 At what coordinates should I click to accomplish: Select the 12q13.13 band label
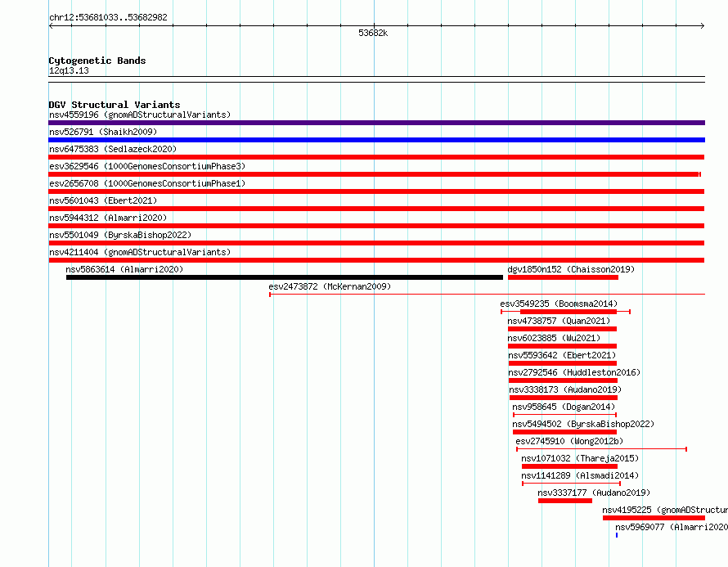[69, 70]
